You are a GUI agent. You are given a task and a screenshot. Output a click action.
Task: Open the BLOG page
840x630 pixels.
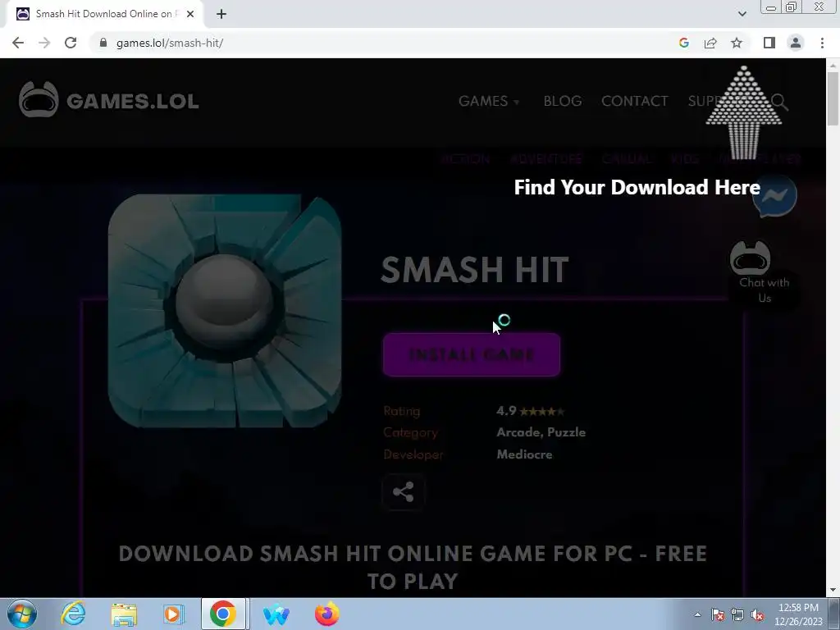coord(563,101)
